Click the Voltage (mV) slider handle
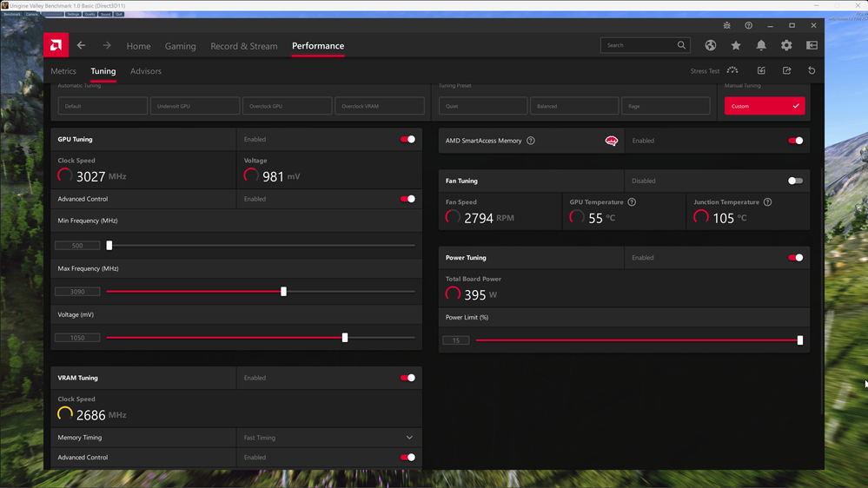 [x=345, y=338]
